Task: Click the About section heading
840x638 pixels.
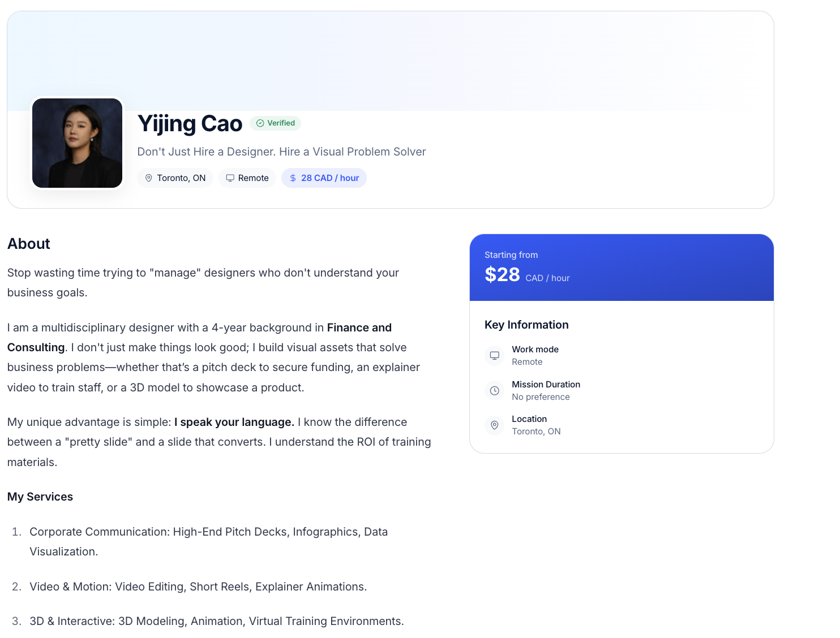Action: click(29, 244)
